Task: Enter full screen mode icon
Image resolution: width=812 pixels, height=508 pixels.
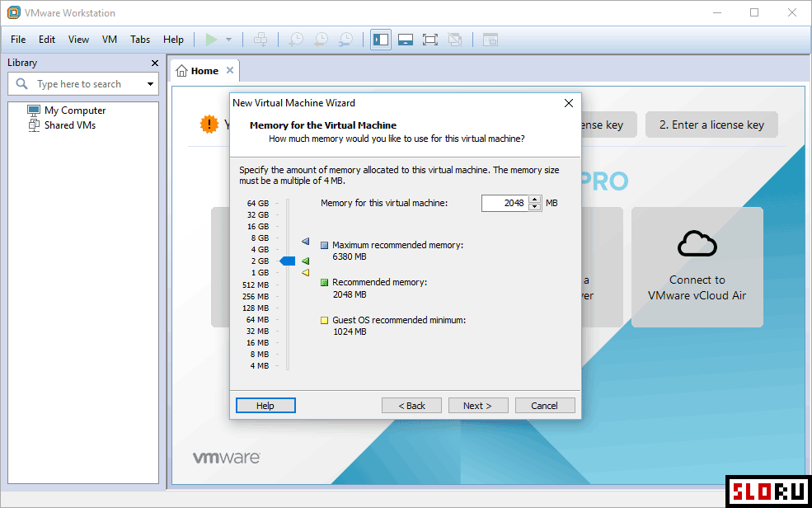Action: pyautogui.click(x=429, y=40)
